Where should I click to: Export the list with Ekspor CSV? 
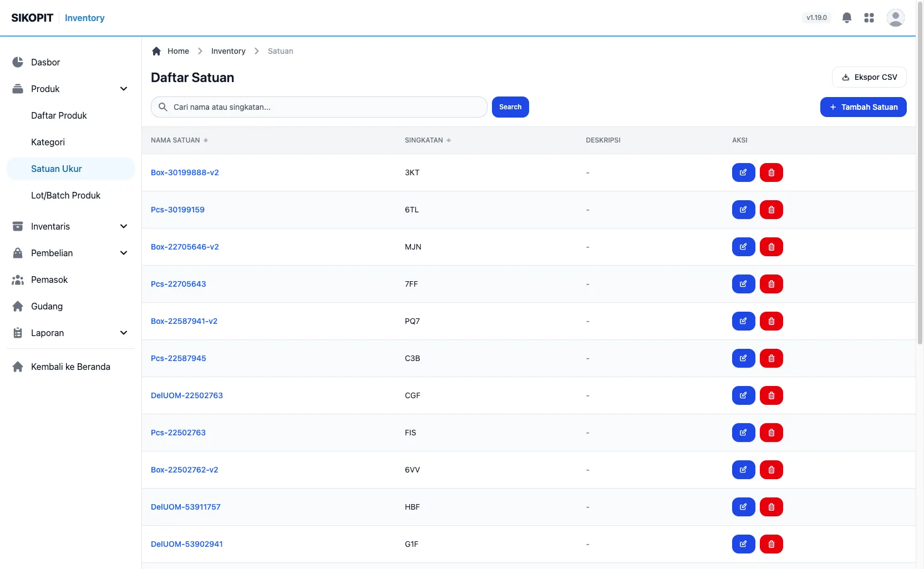click(x=869, y=77)
